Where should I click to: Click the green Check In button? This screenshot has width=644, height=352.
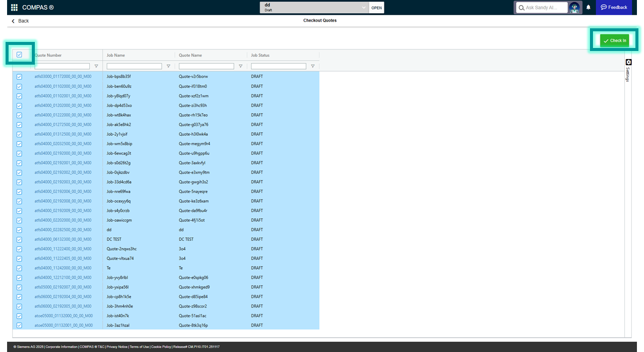click(x=615, y=40)
